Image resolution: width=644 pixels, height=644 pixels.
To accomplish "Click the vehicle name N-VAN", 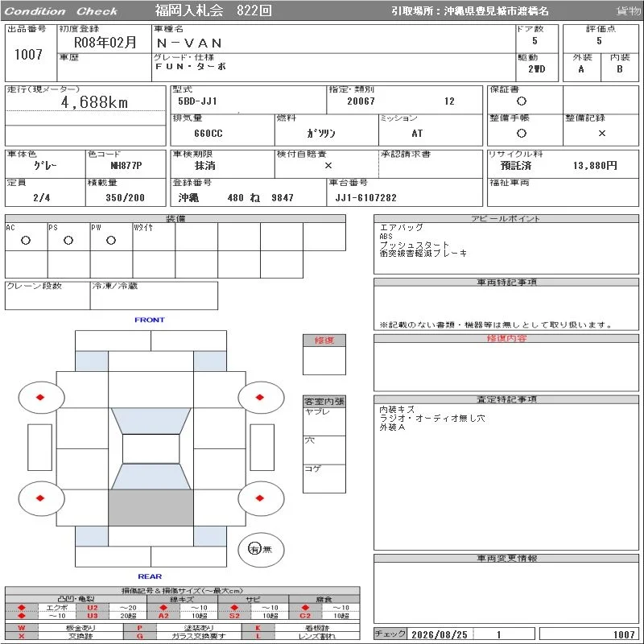I will 189,43.
